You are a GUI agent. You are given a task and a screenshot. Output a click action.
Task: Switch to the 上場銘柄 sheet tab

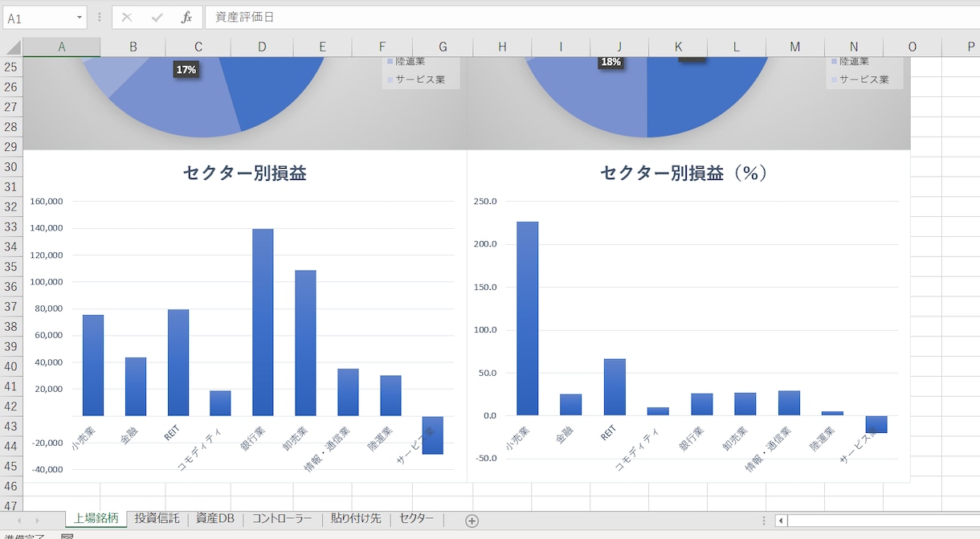pyautogui.click(x=96, y=519)
